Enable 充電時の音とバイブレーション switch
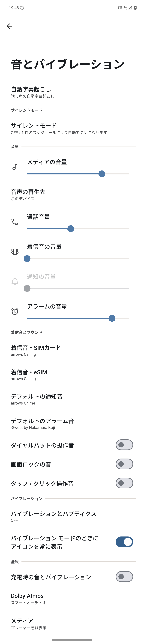This screenshot has height=644, width=144. coord(124,576)
